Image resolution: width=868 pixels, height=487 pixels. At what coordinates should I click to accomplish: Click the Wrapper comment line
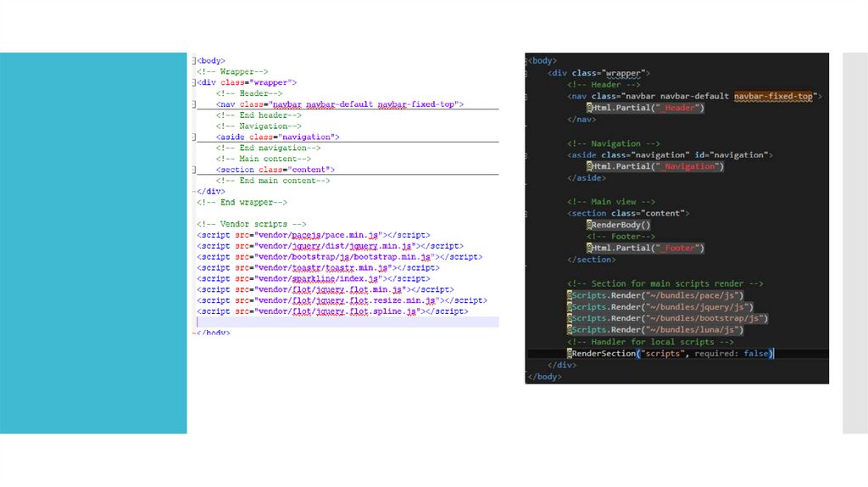(x=232, y=71)
